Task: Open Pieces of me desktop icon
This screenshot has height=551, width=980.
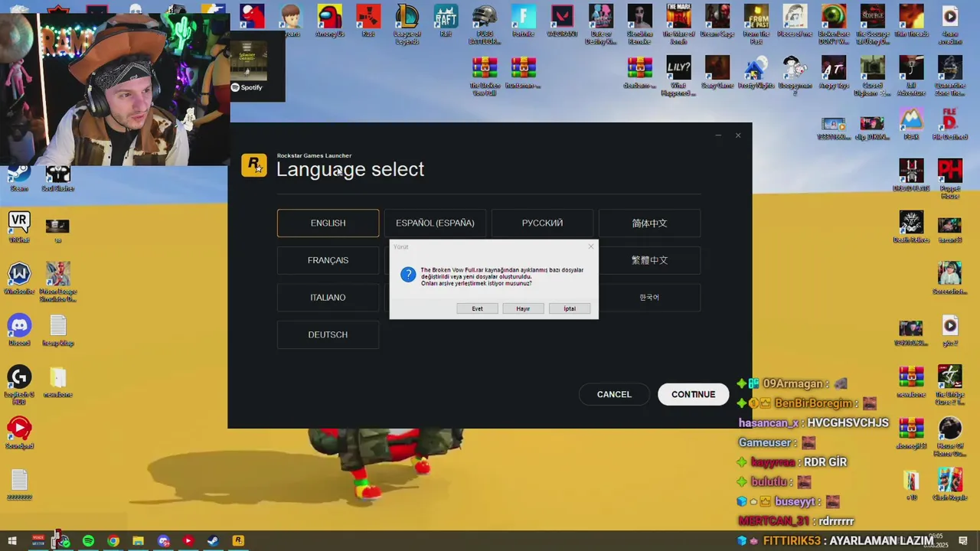Action: [x=795, y=21]
